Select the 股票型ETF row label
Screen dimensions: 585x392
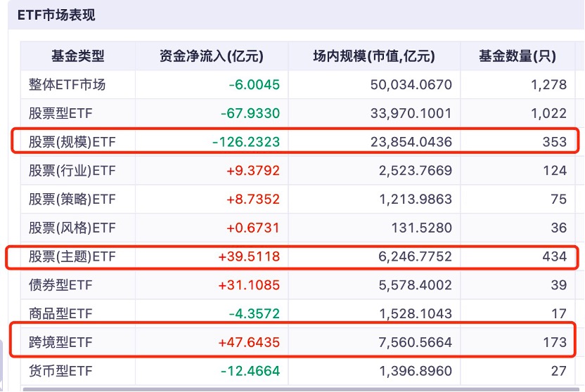tap(60, 114)
